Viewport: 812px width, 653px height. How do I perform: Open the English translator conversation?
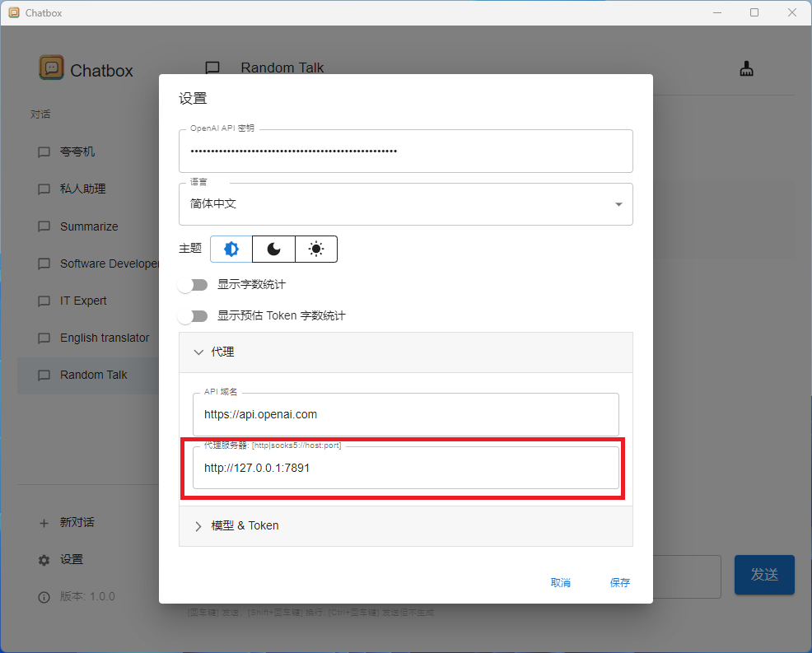88,338
